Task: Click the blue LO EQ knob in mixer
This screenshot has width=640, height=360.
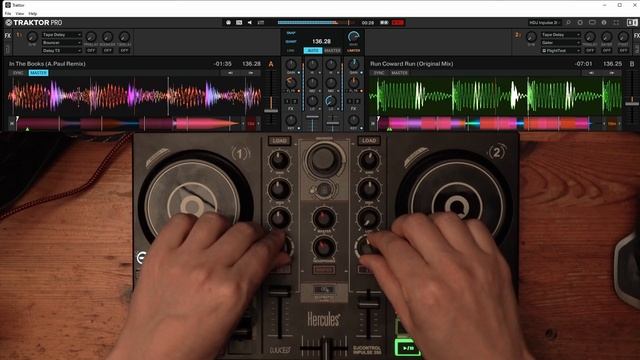Action: point(331,100)
